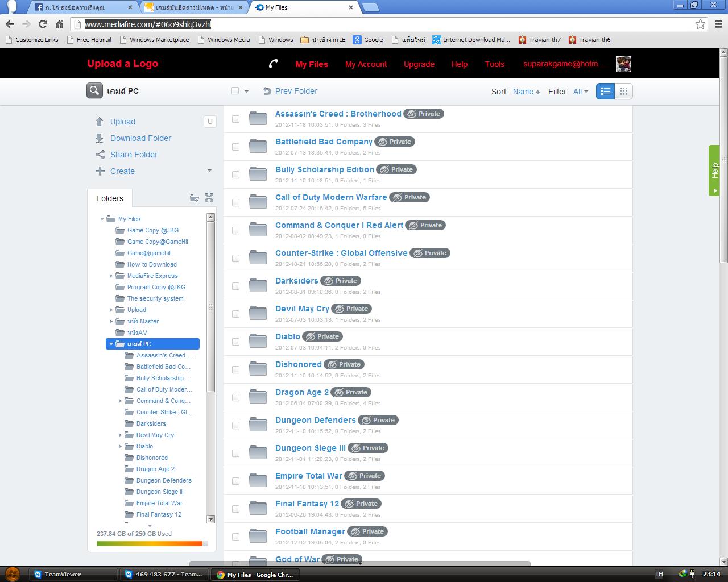Reload the page

43,24
